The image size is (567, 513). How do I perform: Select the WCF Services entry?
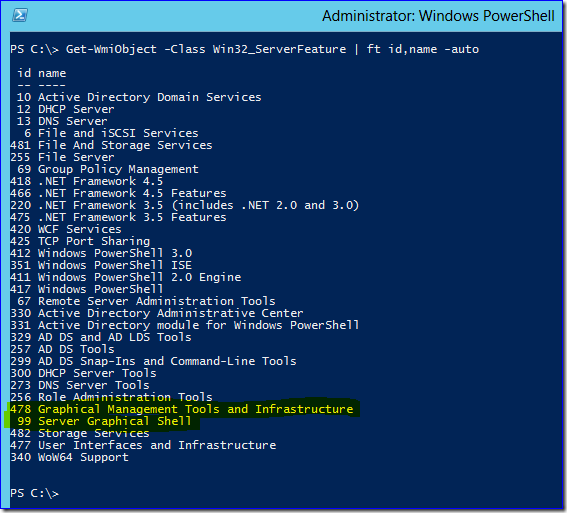point(66,229)
